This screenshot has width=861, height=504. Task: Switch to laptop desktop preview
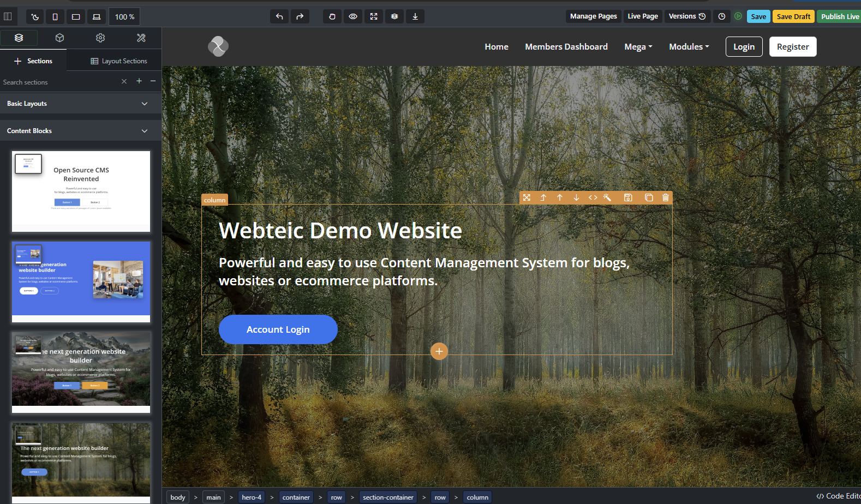coord(97,16)
